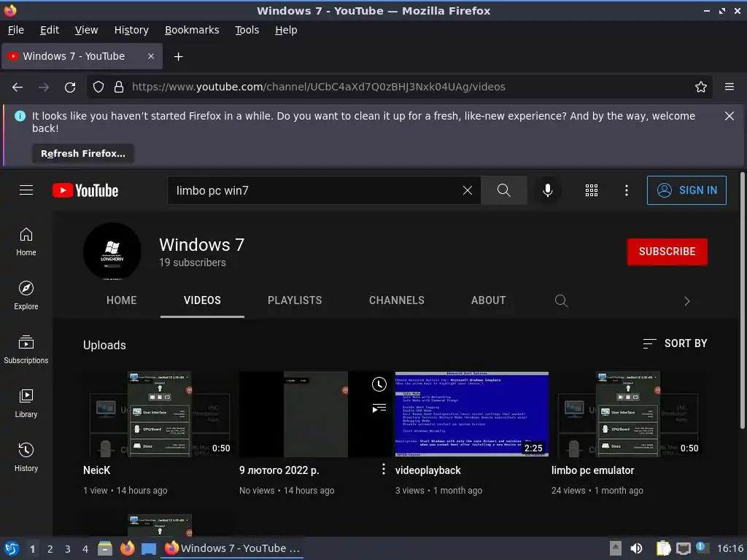
Task: Open tracking protection shield
Action: (98, 87)
